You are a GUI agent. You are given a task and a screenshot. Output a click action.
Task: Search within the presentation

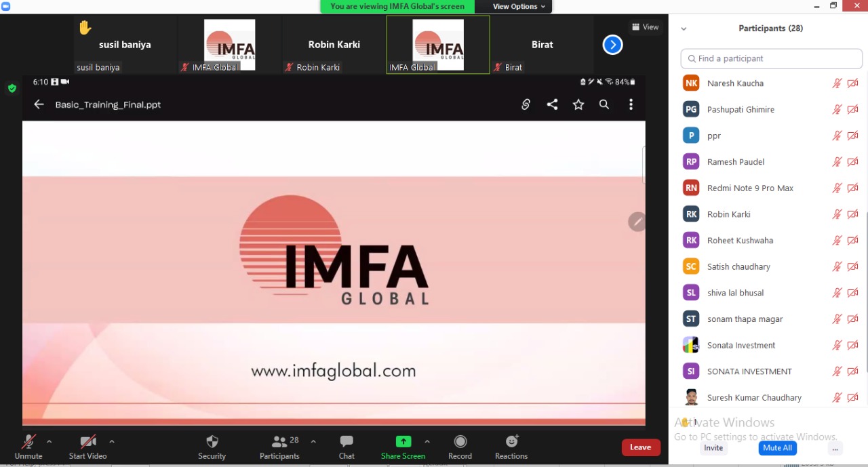click(x=604, y=104)
